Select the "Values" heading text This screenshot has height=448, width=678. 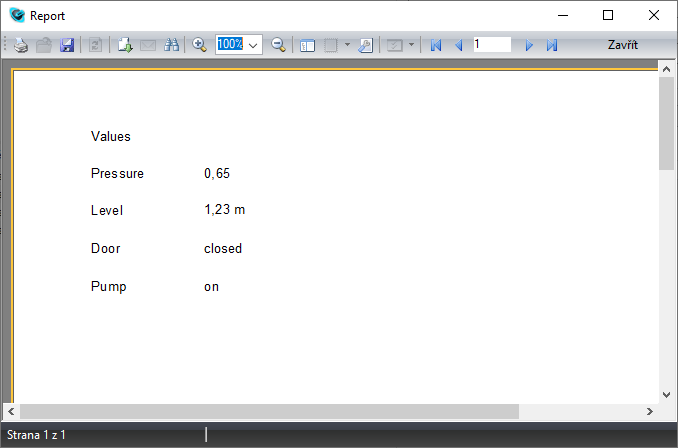pos(111,137)
